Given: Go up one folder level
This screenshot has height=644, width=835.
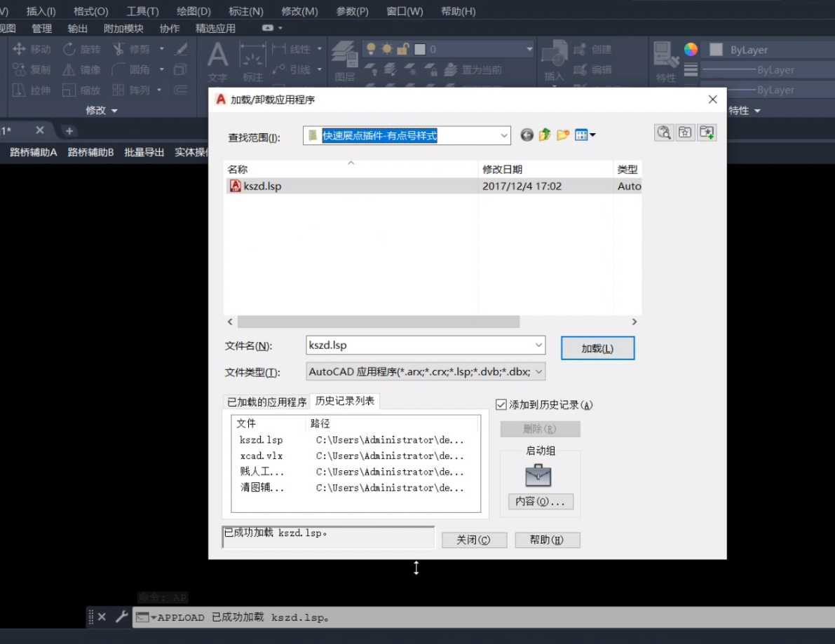Looking at the screenshot, I should [x=545, y=135].
